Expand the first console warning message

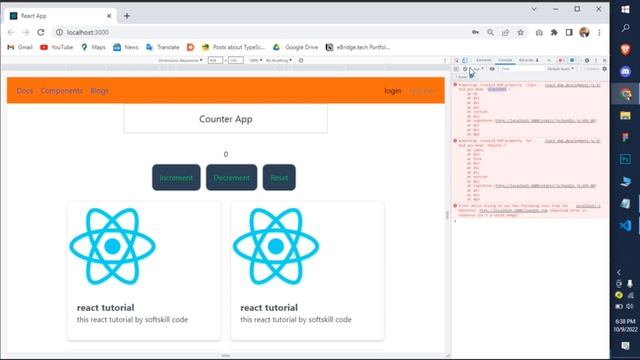coord(460,85)
